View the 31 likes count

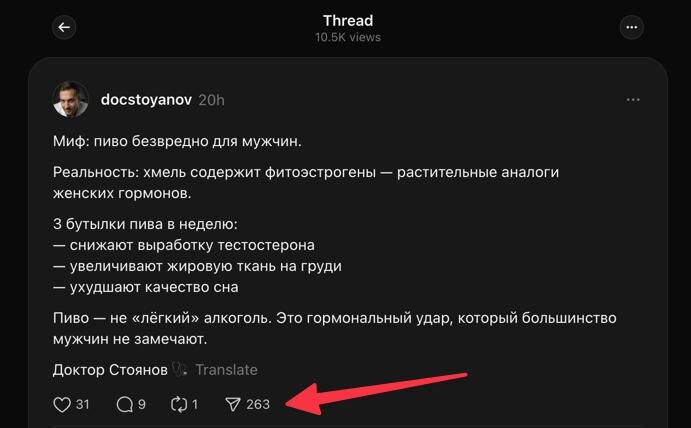coord(82,405)
